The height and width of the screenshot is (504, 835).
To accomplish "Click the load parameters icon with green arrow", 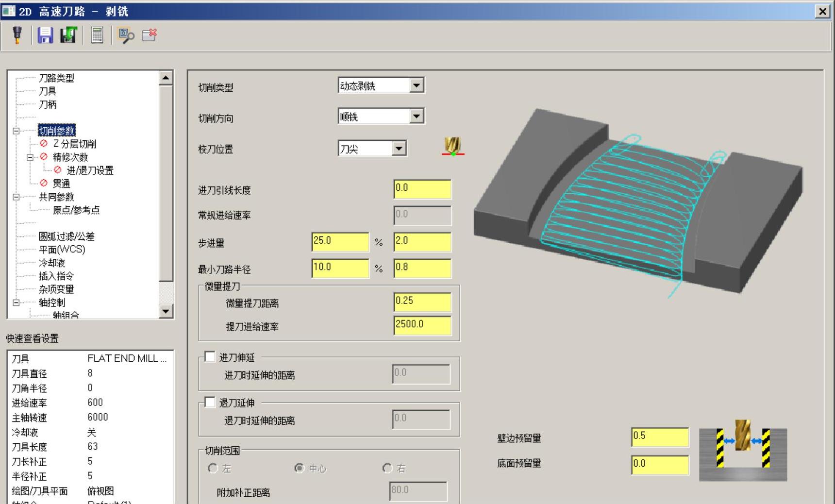I will 68,35.
